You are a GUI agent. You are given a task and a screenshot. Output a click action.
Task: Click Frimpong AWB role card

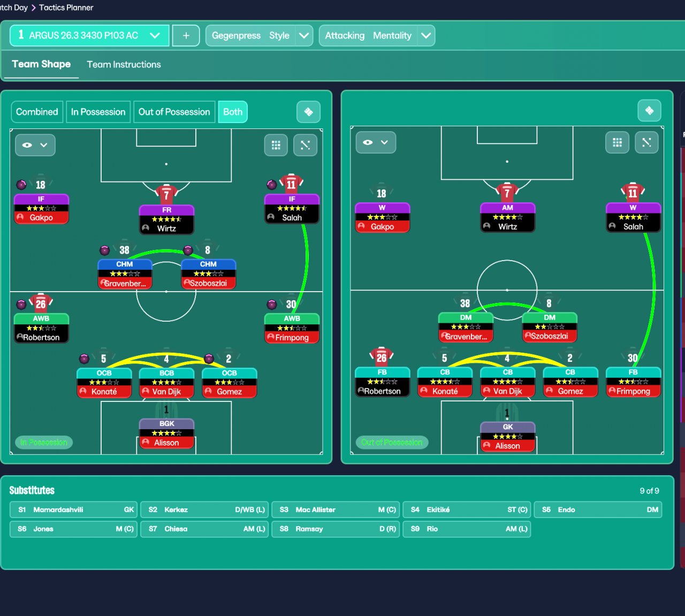point(292,328)
